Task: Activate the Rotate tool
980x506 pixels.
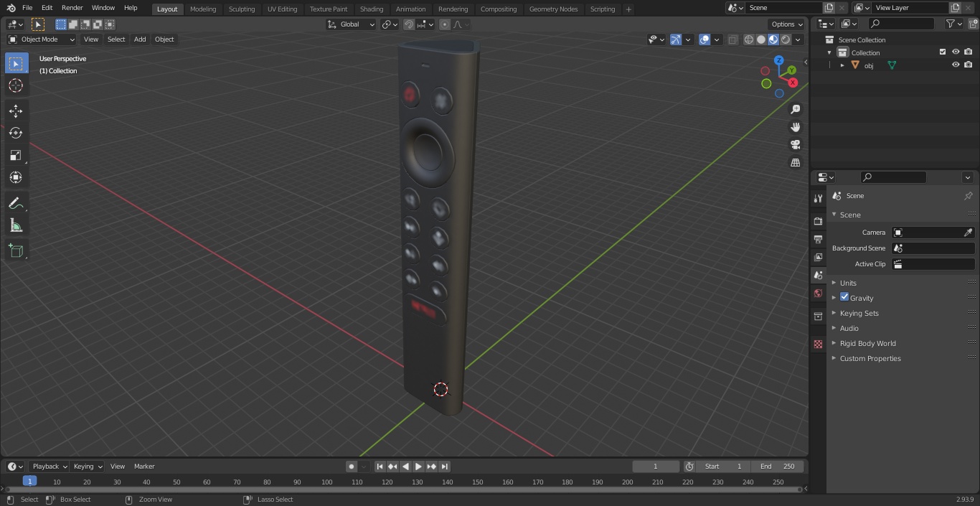Action: pyautogui.click(x=16, y=133)
